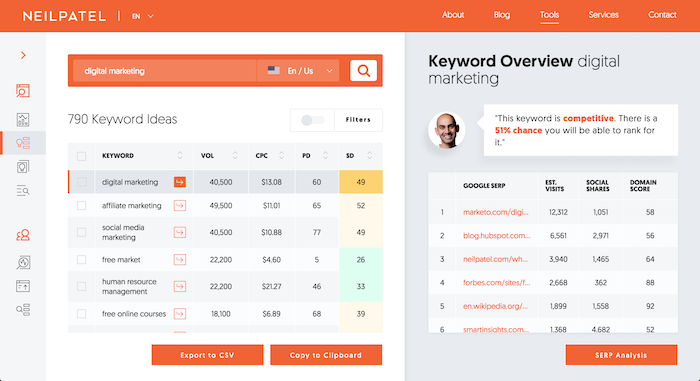700x381 pixels.
Task: Tick the select-all checkbox in table header
Action: pos(81,156)
